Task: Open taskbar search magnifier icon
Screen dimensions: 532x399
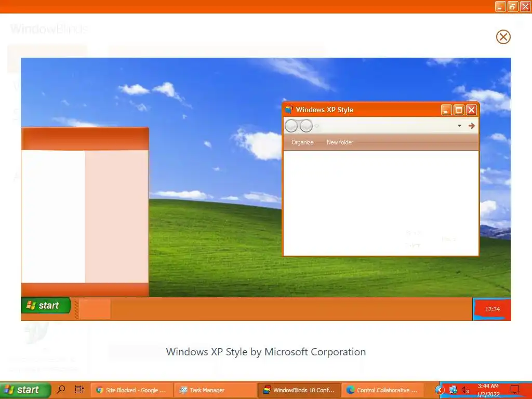Action: tap(61, 390)
